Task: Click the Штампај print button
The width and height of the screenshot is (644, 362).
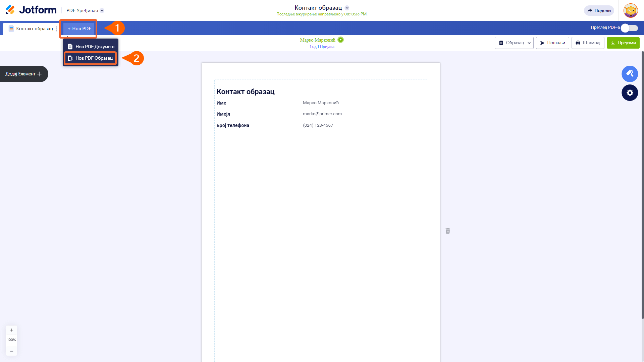Action: pyautogui.click(x=588, y=43)
